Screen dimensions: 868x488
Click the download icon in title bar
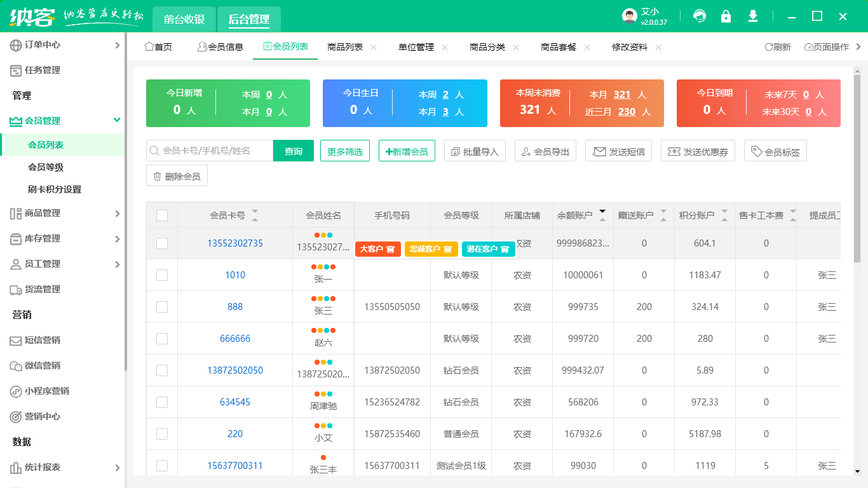[753, 17]
